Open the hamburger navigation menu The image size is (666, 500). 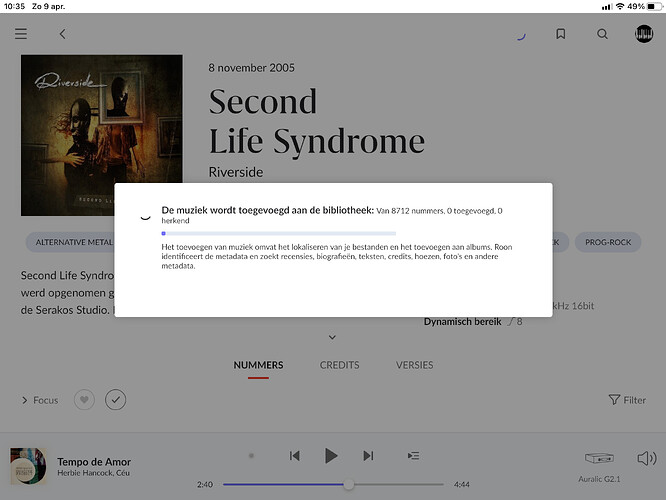coord(21,34)
